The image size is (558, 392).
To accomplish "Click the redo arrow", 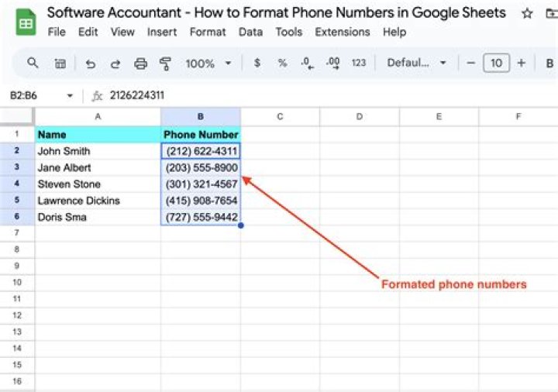I will coord(115,64).
